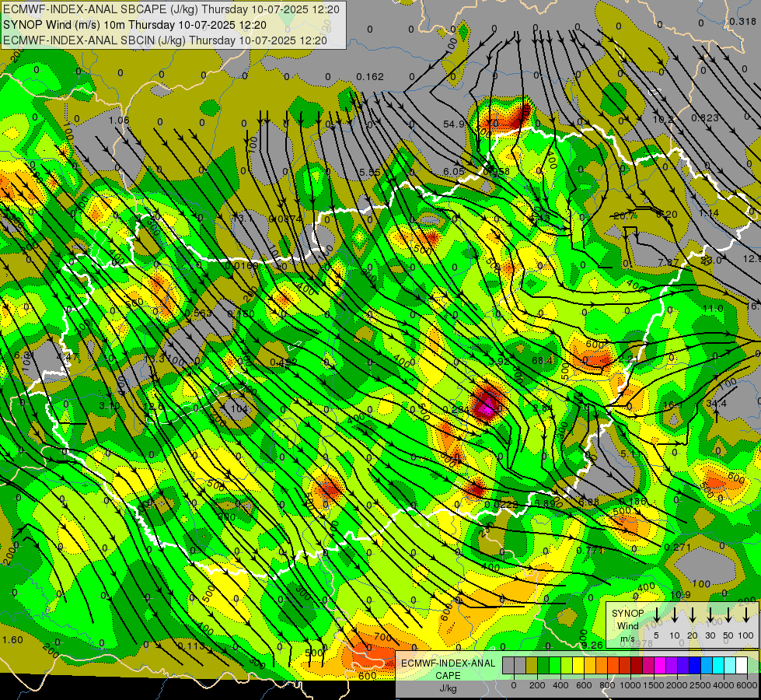Click the SBCAPE title line in header
761x700 pixels.
tap(171, 9)
